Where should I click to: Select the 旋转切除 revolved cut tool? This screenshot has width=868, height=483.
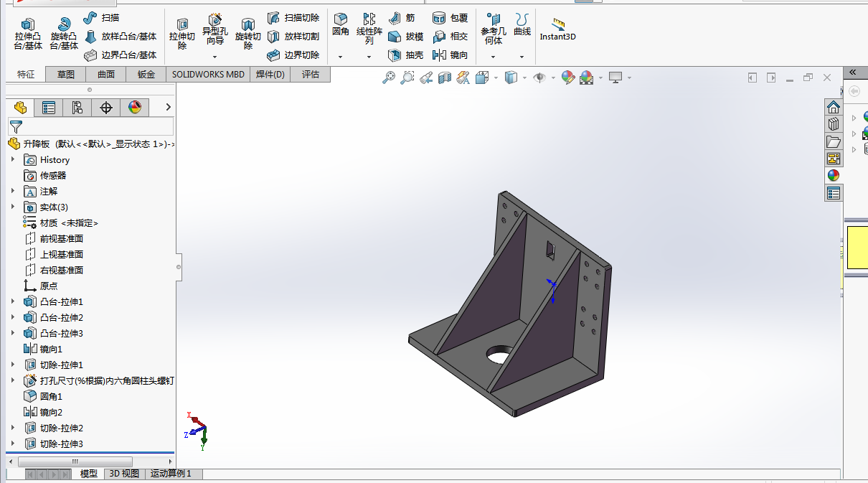pos(248,34)
